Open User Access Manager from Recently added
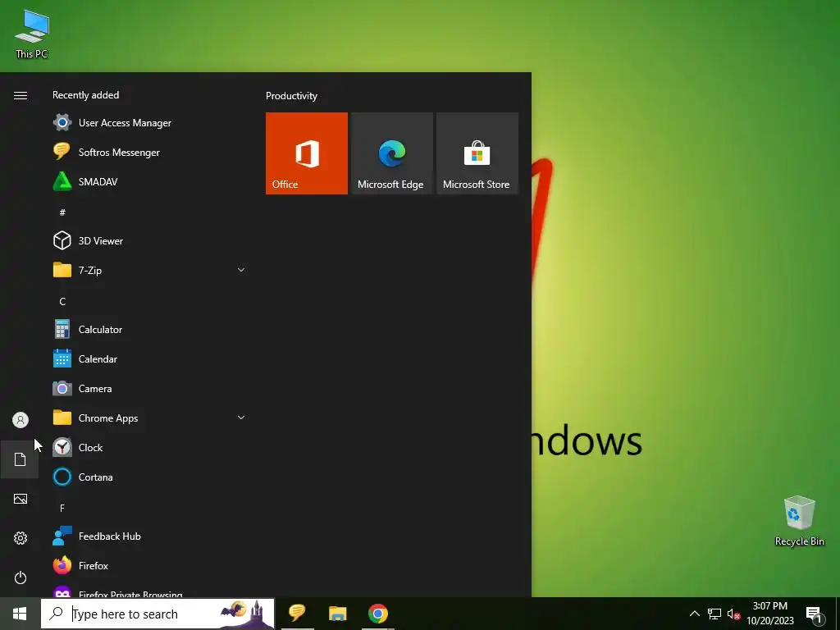 (x=149, y=123)
